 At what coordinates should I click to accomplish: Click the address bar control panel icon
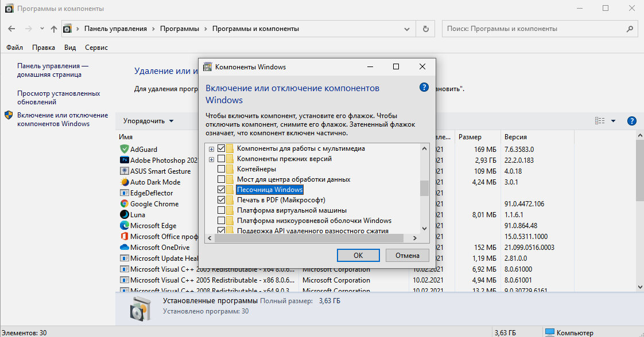click(x=67, y=29)
